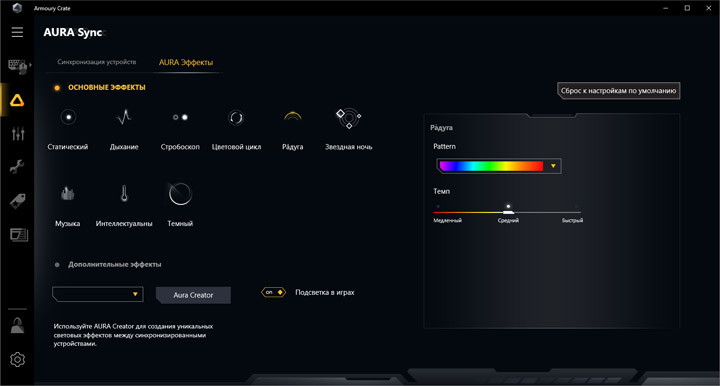Click the 'Стробоскоп' effect label
The width and height of the screenshot is (720, 386).
[180, 147]
